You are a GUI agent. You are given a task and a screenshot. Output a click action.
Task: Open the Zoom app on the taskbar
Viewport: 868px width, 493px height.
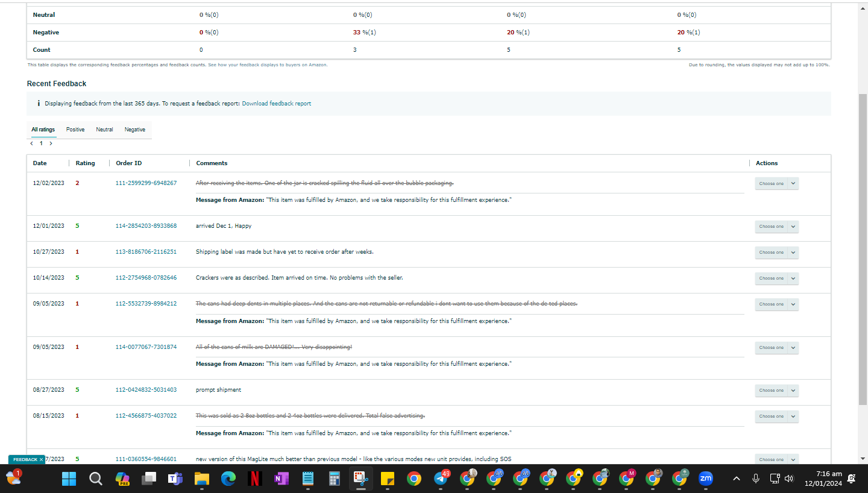coord(705,479)
